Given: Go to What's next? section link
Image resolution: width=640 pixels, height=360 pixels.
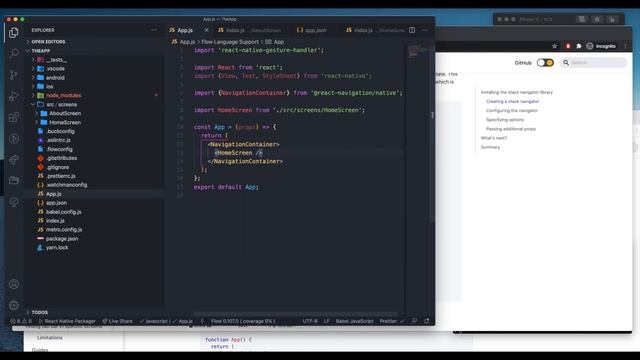Looking at the screenshot, I should (x=494, y=138).
